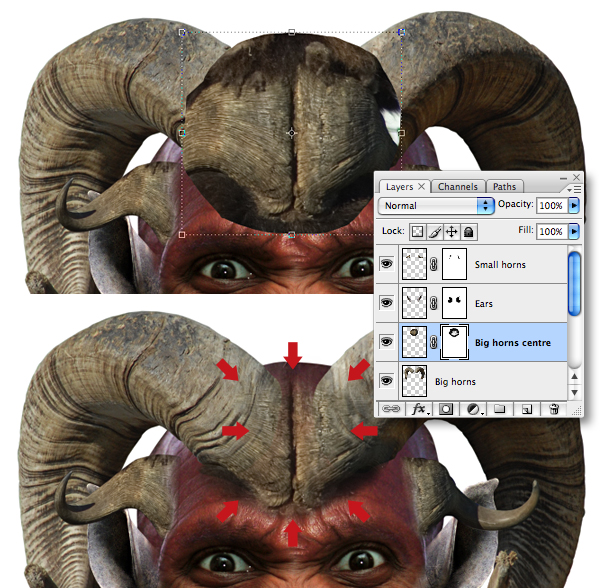This screenshot has width=600, height=588.
Task: Click the left-middle transform handle
Action: point(182,133)
